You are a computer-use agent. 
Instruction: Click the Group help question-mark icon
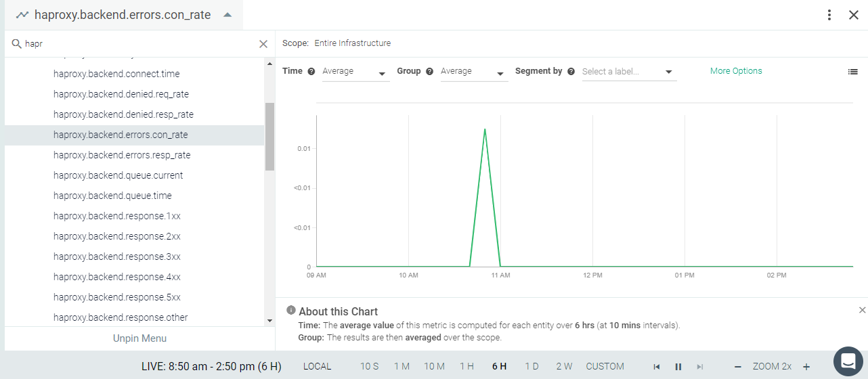(429, 71)
